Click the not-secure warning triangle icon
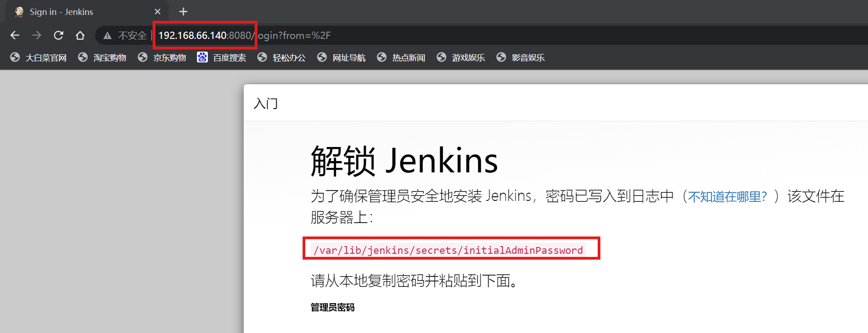Image resolution: width=868 pixels, height=333 pixels. (107, 36)
